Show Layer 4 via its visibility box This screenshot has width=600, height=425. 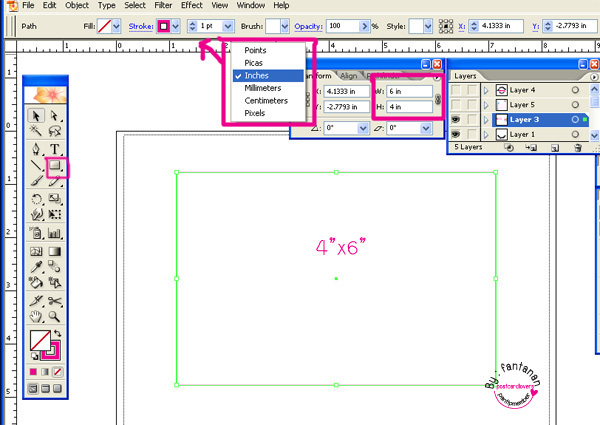coord(455,90)
